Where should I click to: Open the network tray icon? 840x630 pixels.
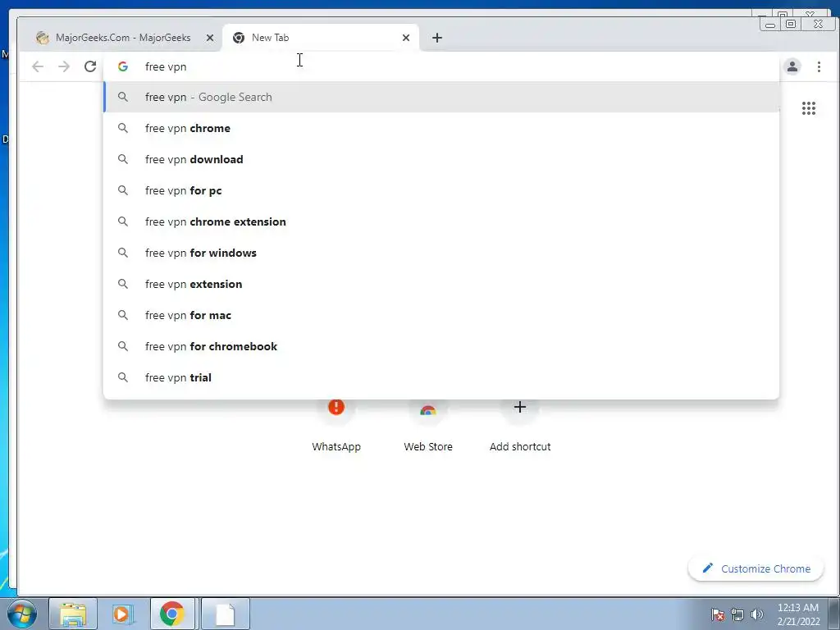(x=737, y=614)
